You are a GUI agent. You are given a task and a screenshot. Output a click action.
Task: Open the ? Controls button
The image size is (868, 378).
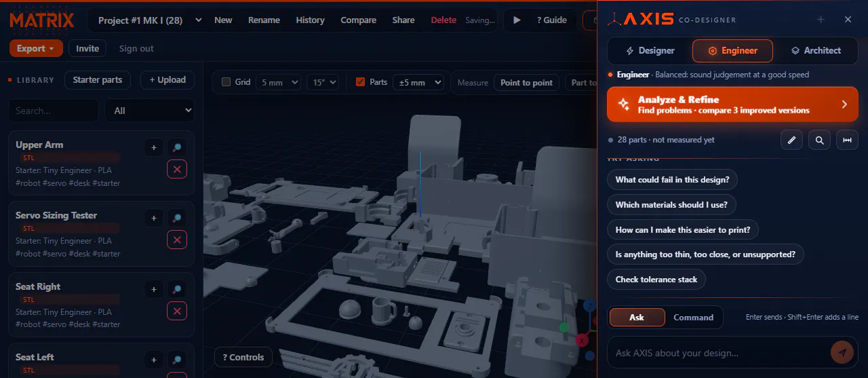point(243,357)
